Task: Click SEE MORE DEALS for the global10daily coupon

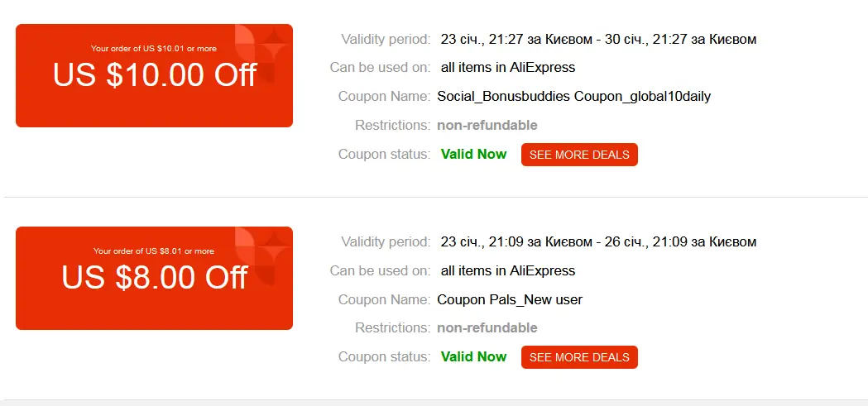Action: click(x=579, y=155)
